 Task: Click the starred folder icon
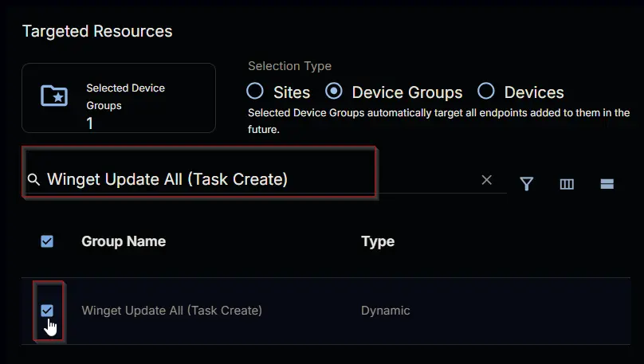point(54,96)
